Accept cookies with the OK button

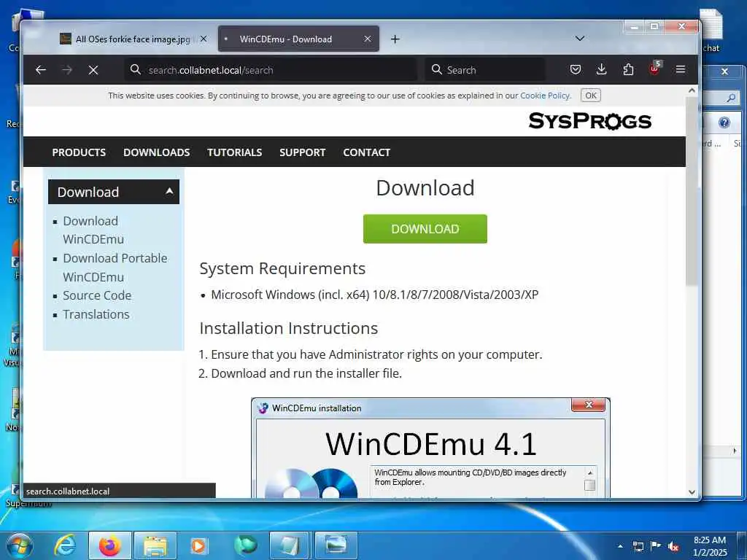pyautogui.click(x=591, y=96)
